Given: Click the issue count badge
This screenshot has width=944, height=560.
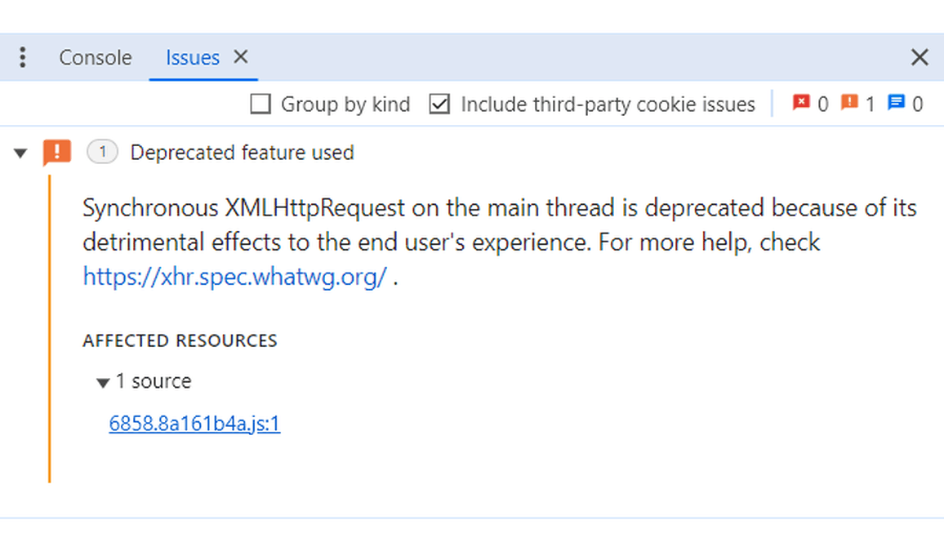Looking at the screenshot, I should pos(102,153).
